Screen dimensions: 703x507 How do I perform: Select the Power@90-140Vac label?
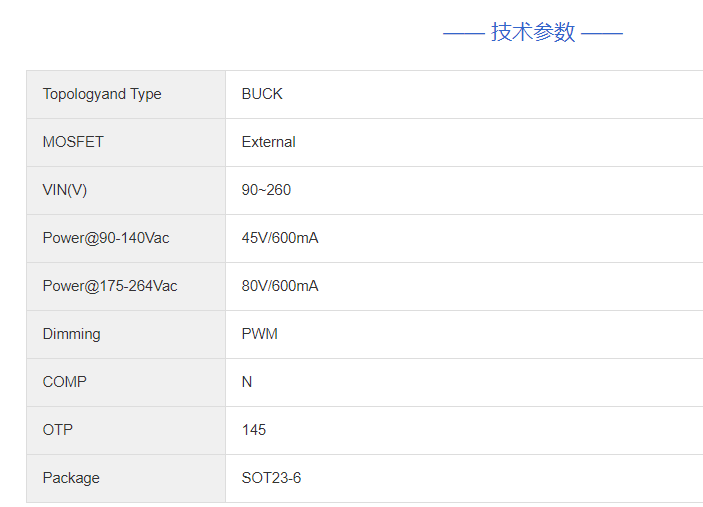point(106,238)
